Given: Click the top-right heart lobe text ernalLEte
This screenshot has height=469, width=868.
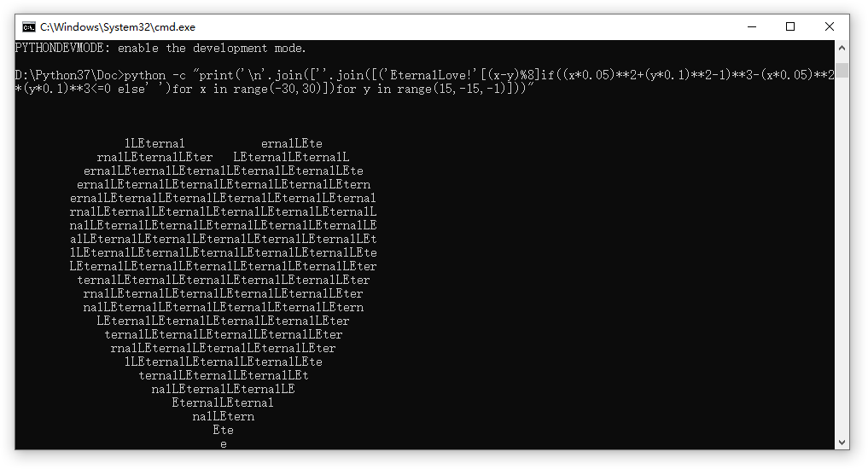Looking at the screenshot, I should (x=292, y=143).
